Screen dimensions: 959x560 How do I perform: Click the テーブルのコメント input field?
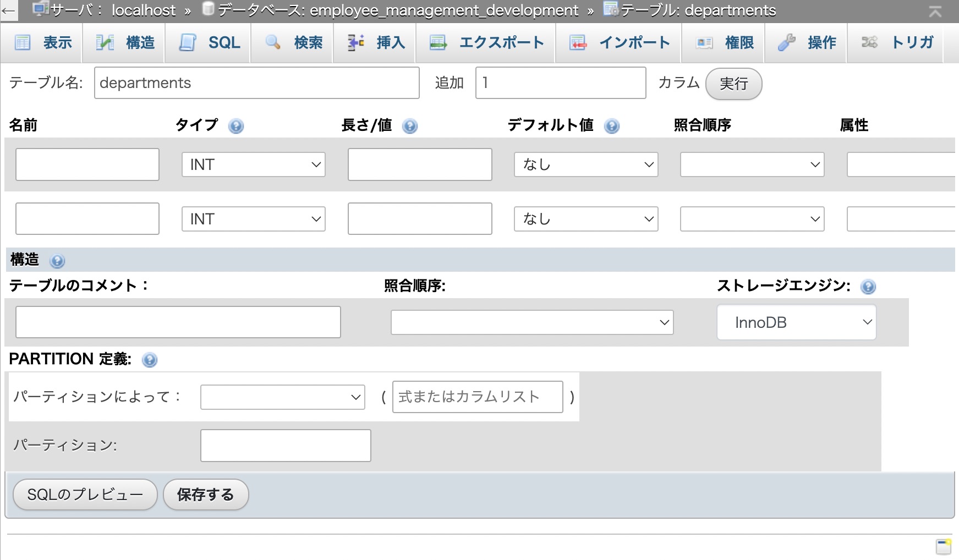pos(178,322)
